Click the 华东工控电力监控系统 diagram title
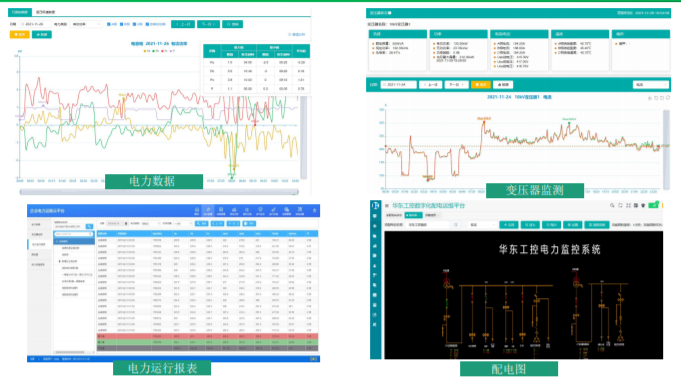681x392 pixels. pyautogui.click(x=549, y=250)
